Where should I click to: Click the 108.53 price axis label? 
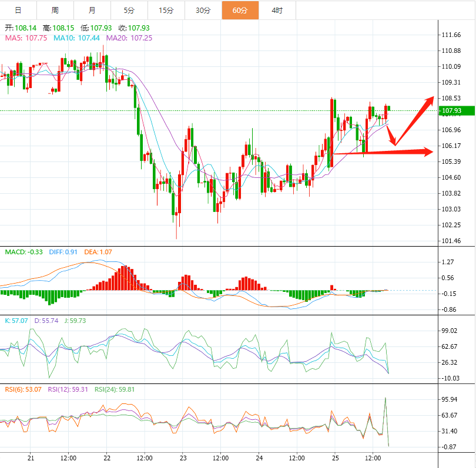(x=451, y=98)
